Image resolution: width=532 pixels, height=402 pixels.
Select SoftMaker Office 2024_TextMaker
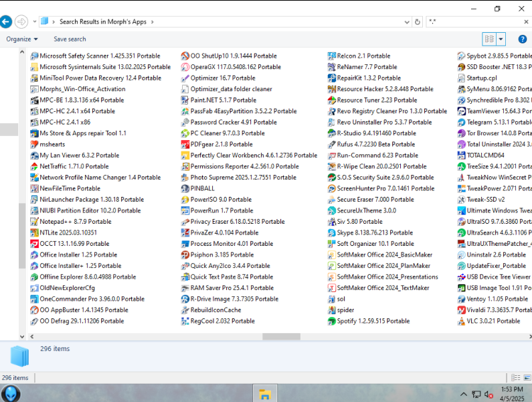click(379, 288)
